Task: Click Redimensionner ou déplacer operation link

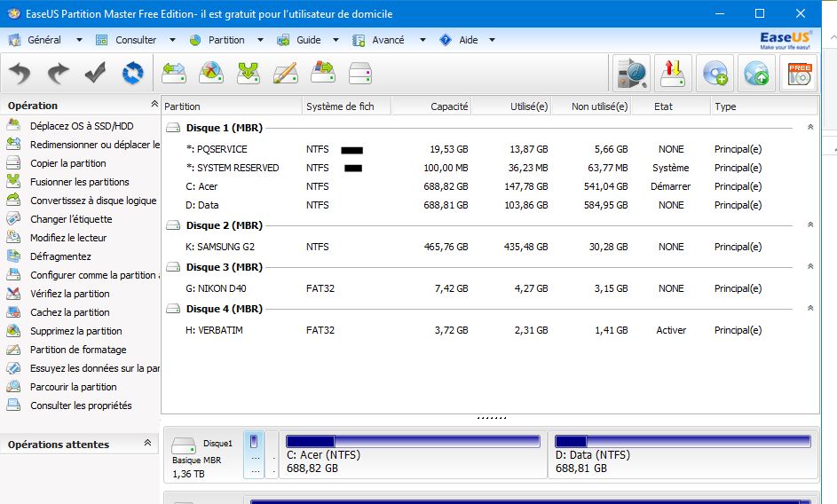Action: click(95, 144)
